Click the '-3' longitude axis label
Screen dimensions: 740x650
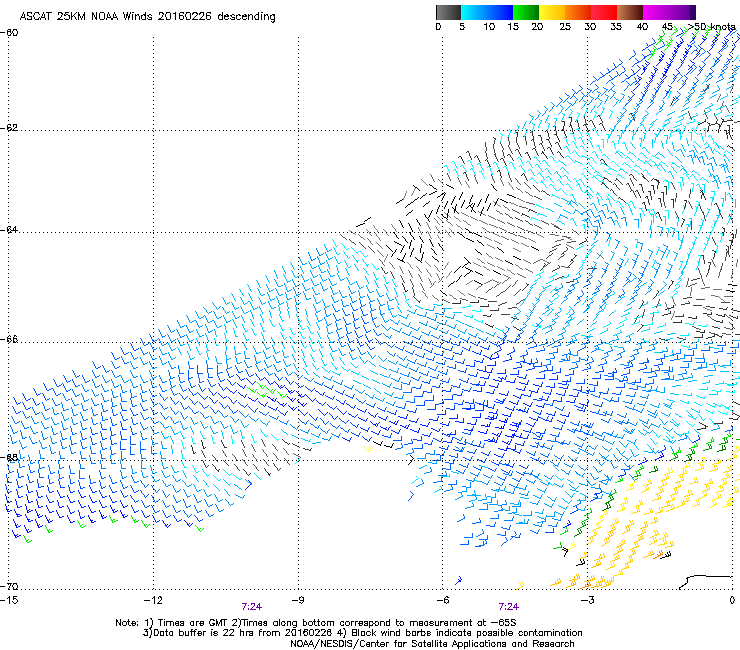pos(587,600)
